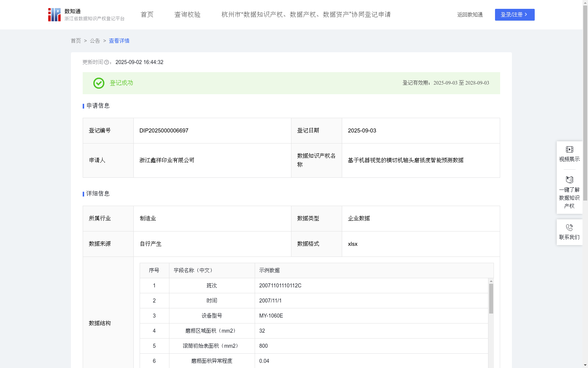The image size is (588, 368).
Task: Select the 基于机器视觉的模切机轴头磨损度智能预测数据 name
Action: pos(406,160)
